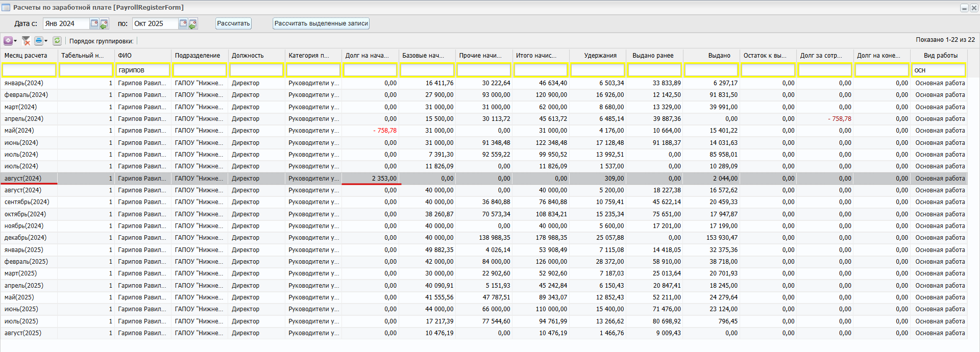Select the декабрь(2024) row
980x352 pixels.
26,238
